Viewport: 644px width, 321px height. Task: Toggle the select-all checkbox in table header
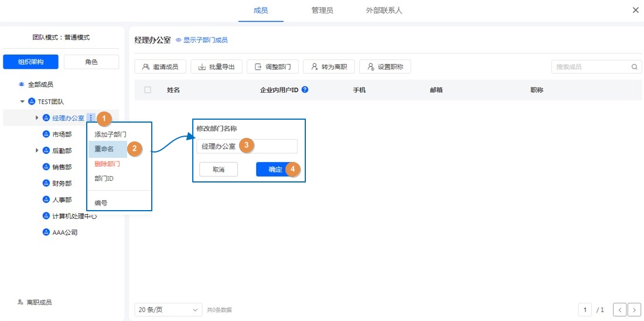[148, 90]
